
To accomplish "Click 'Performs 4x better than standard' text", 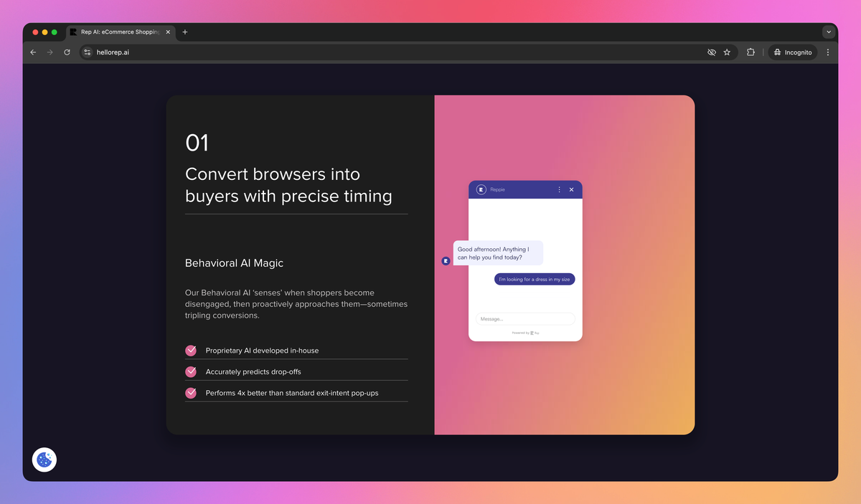I will tap(292, 393).
